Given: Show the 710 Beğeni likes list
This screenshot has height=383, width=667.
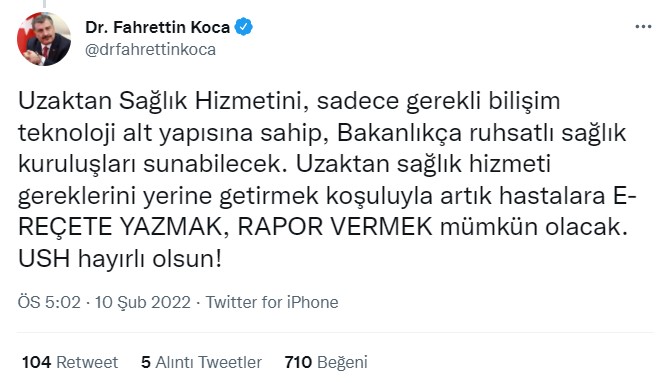Looking at the screenshot, I should [326, 362].
